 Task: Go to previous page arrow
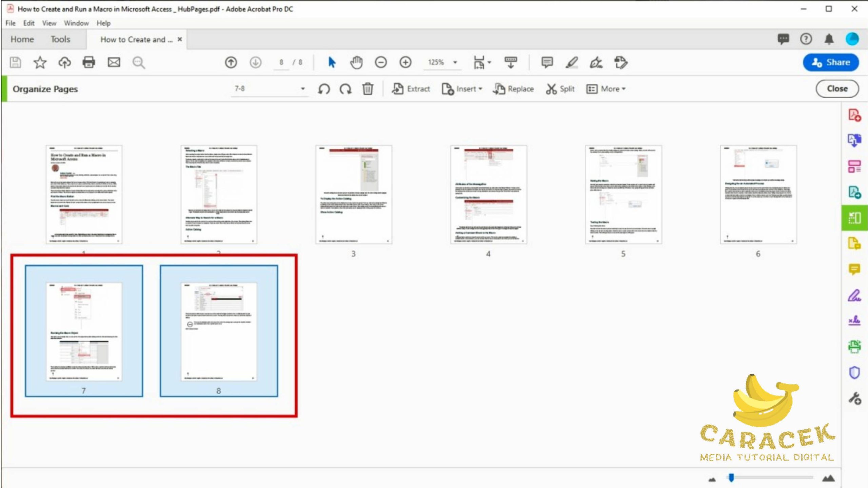(231, 62)
